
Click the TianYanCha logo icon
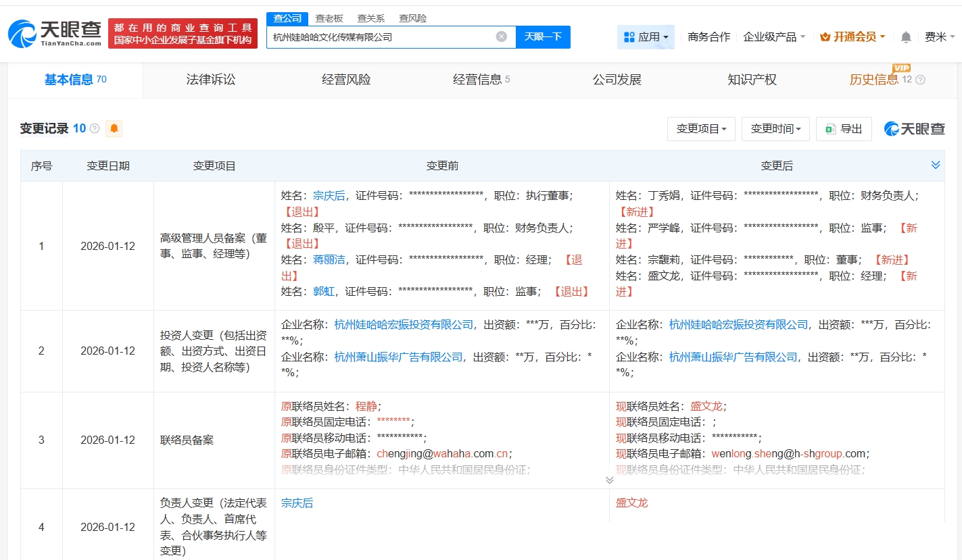coord(22,33)
